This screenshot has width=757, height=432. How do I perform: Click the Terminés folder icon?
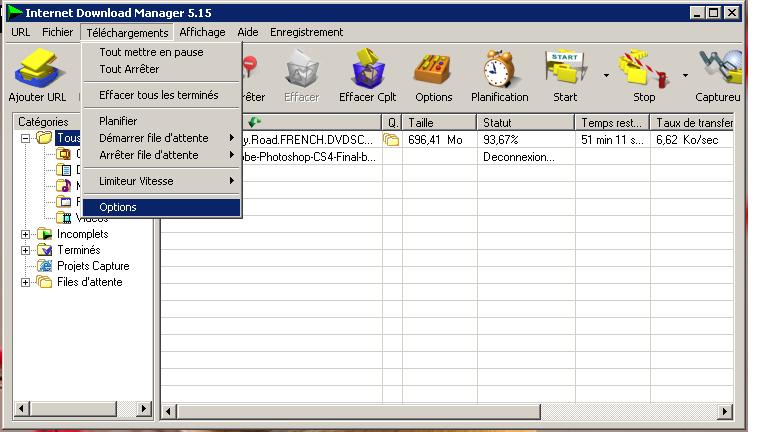point(44,250)
